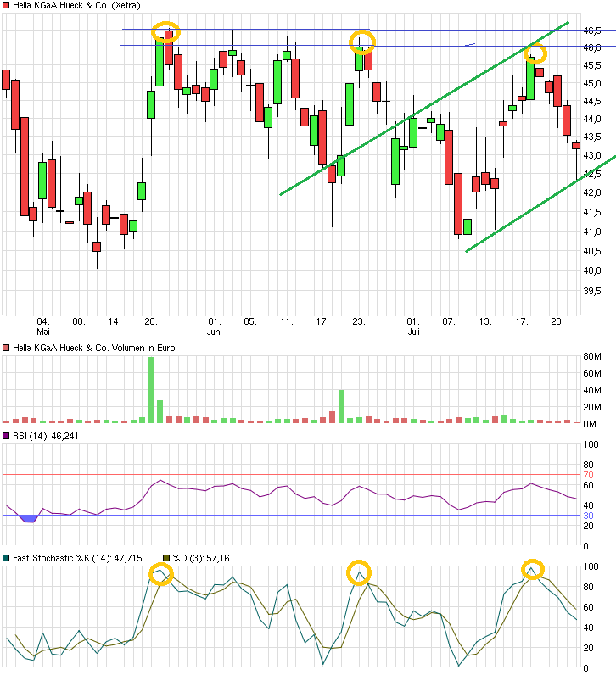Click the blue 30 level label on RSI axis
The image size is (616, 675).
[587, 516]
